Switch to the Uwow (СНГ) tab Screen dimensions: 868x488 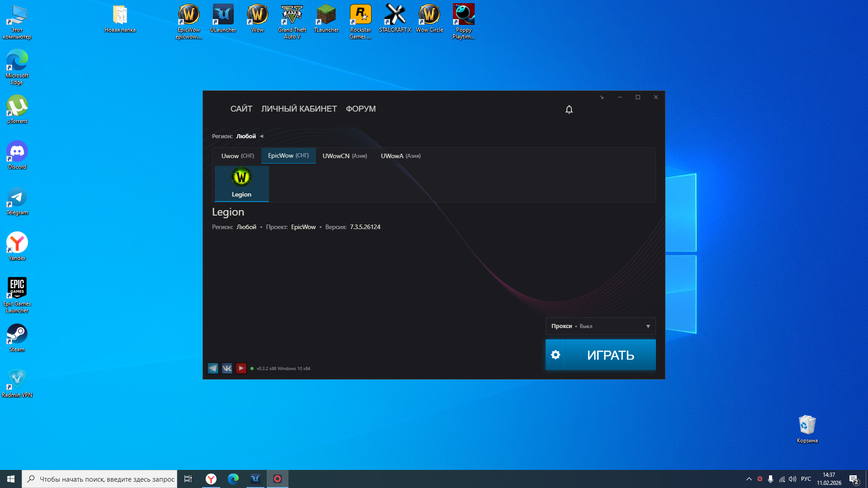(237, 156)
